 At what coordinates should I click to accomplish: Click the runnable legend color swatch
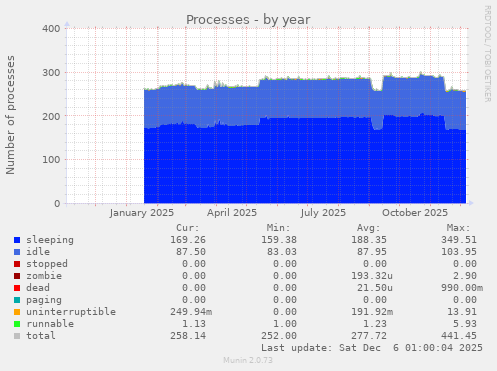(x=17, y=324)
